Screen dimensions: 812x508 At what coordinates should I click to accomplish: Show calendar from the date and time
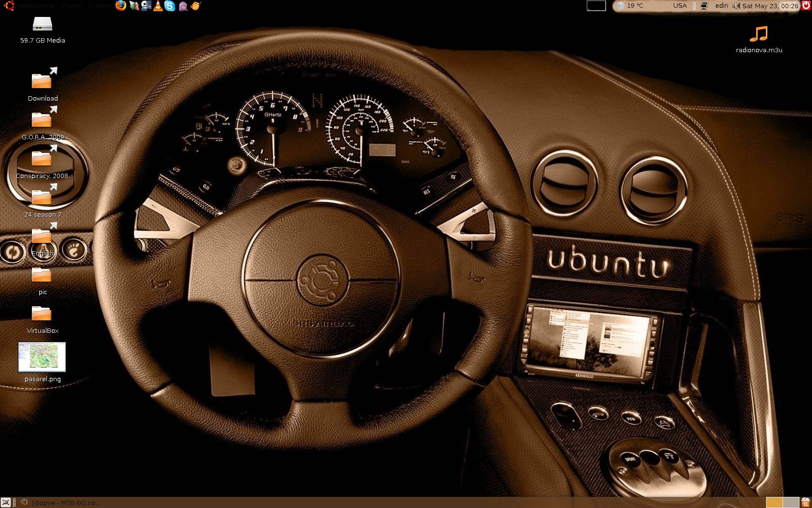click(x=770, y=6)
